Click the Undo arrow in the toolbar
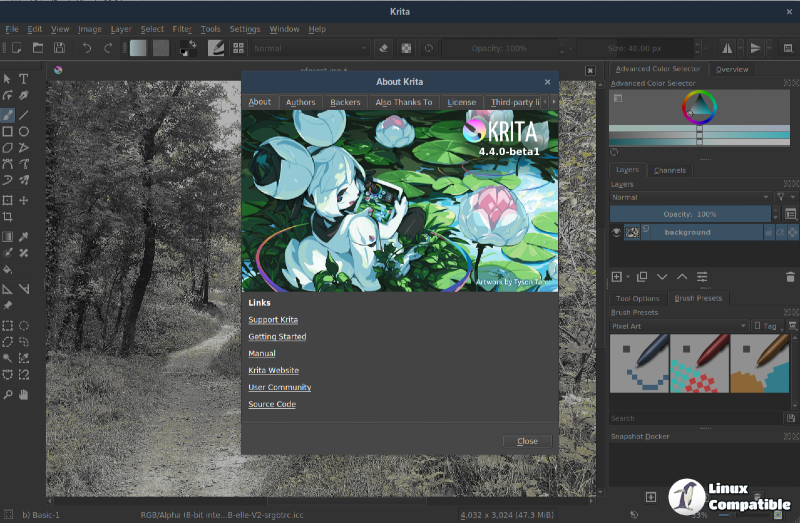800x523 pixels. pos(87,47)
